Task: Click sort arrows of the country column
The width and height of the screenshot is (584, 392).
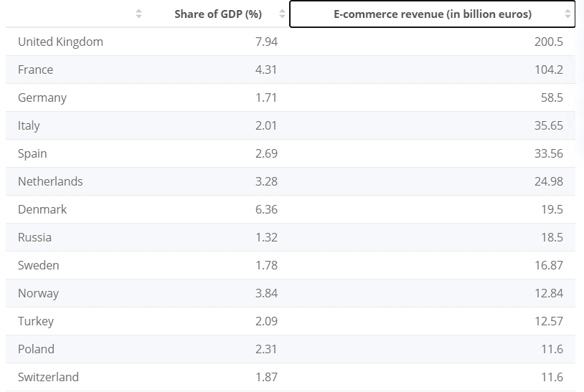Action: (138, 14)
